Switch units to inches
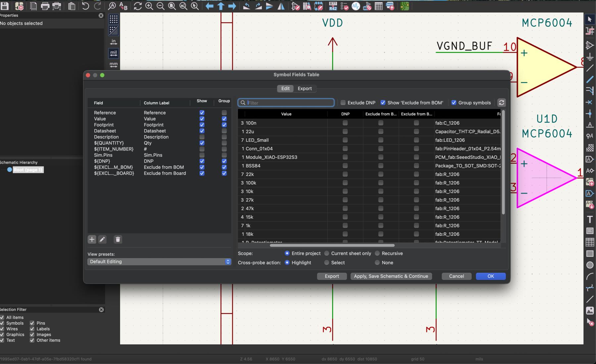 tap(114, 42)
